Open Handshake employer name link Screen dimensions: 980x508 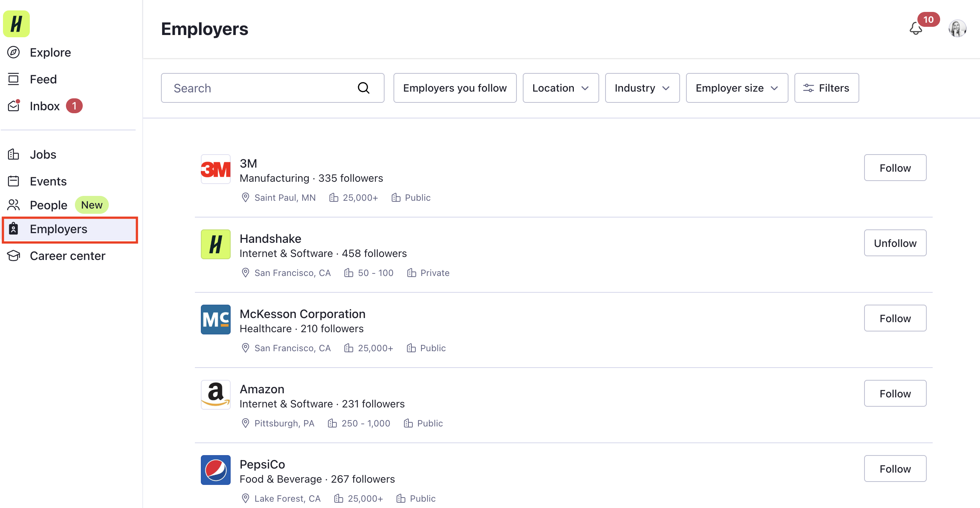click(x=270, y=239)
